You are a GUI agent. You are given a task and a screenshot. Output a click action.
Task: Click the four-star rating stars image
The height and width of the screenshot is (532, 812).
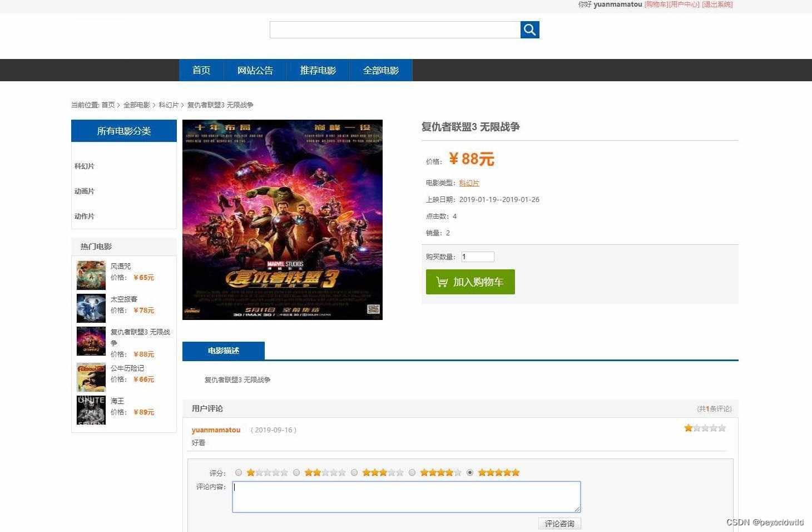tap(441, 472)
